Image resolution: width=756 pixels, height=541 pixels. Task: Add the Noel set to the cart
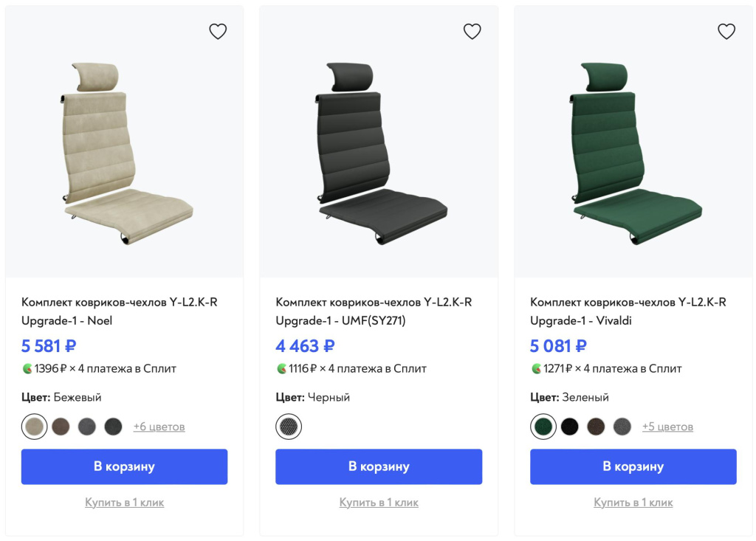pyautogui.click(x=124, y=466)
